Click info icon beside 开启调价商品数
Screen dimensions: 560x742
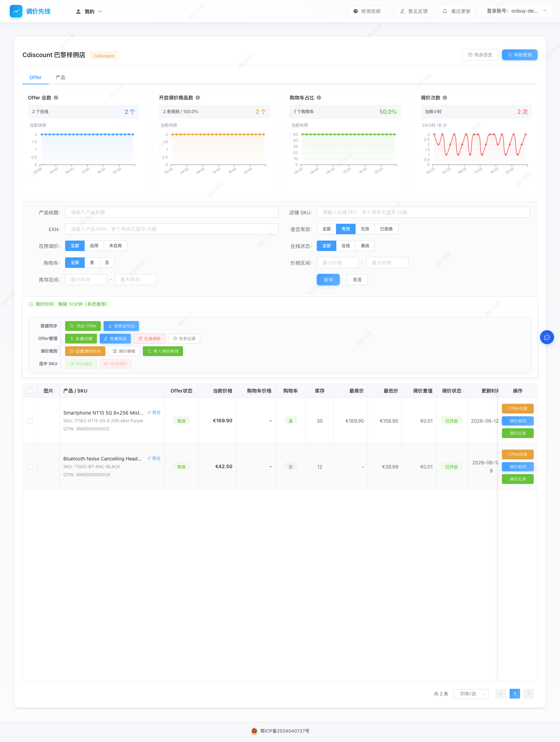[198, 98]
